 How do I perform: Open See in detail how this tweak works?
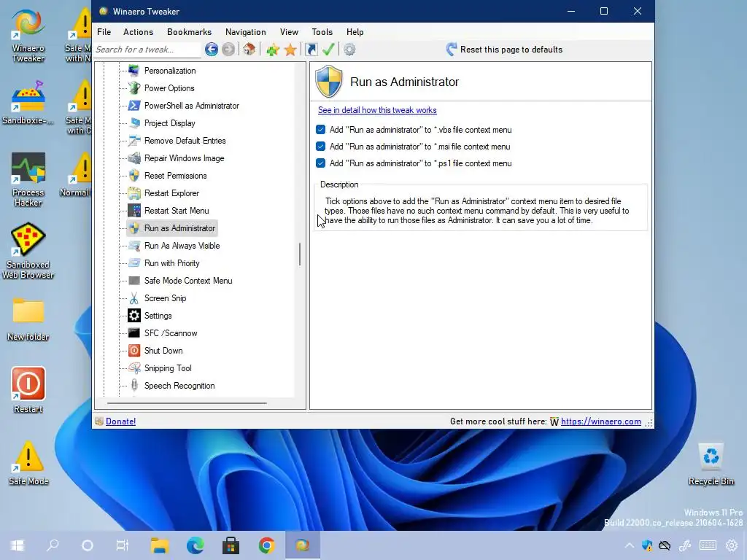(x=377, y=110)
